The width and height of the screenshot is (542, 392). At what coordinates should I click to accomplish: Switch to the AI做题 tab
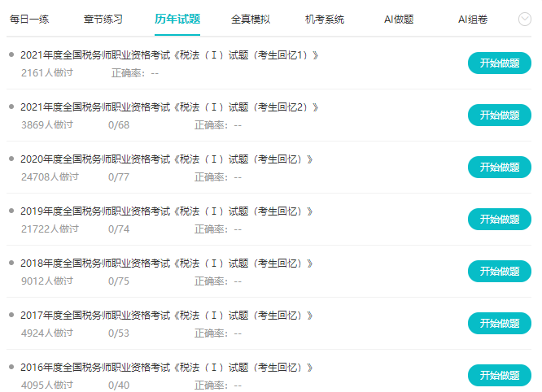399,19
